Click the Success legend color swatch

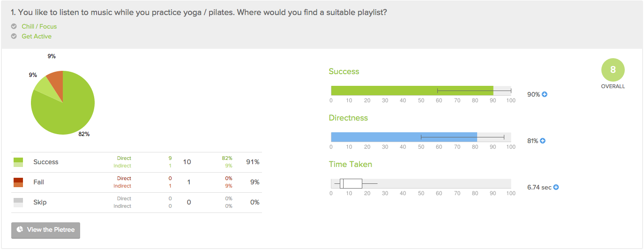tap(18, 162)
